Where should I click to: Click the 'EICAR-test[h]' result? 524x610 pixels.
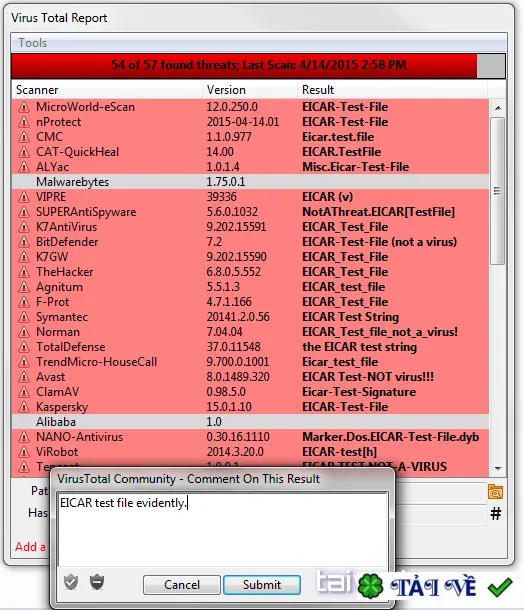tap(340, 452)
